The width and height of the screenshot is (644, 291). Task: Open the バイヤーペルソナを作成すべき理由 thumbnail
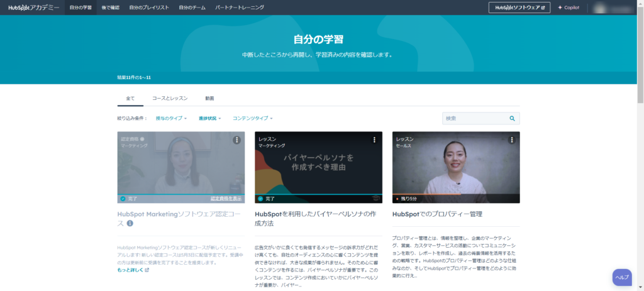[x=319, y=167]
